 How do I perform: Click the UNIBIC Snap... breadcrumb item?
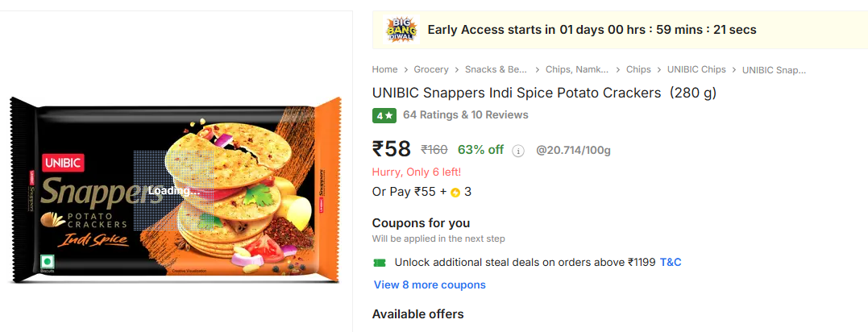point(774,70)
